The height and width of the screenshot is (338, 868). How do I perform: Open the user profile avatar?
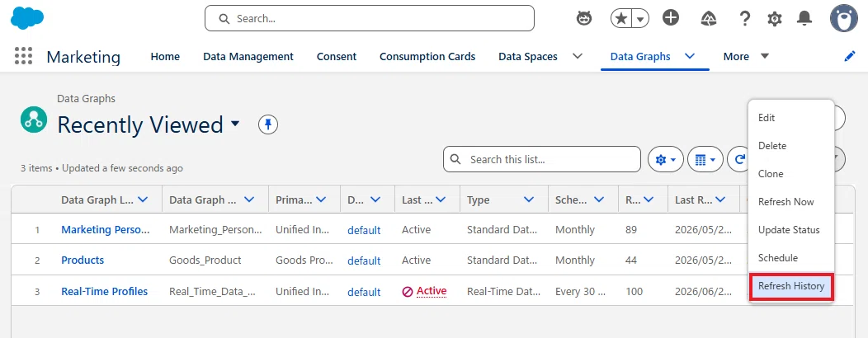tap(843, 19)
